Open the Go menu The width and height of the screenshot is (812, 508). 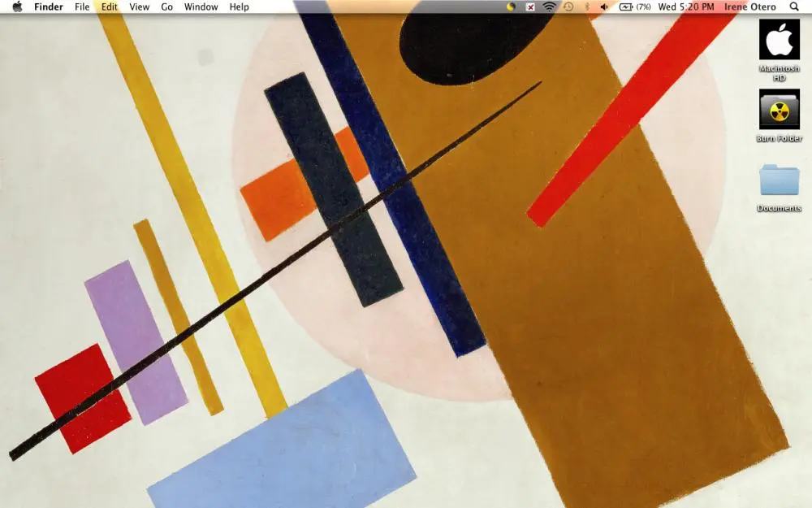point(166,7)
